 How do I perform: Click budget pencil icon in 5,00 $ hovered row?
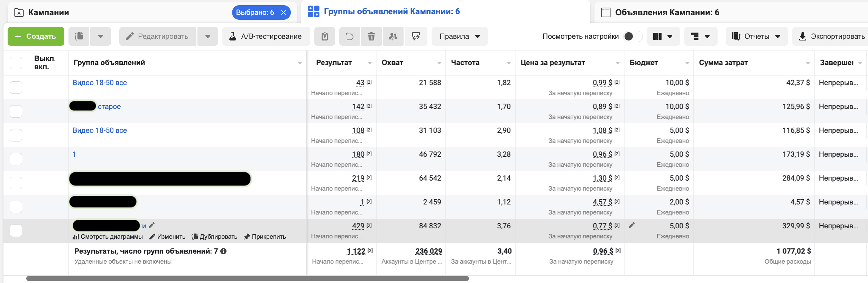pyautogui.click(x=632, y=225)
